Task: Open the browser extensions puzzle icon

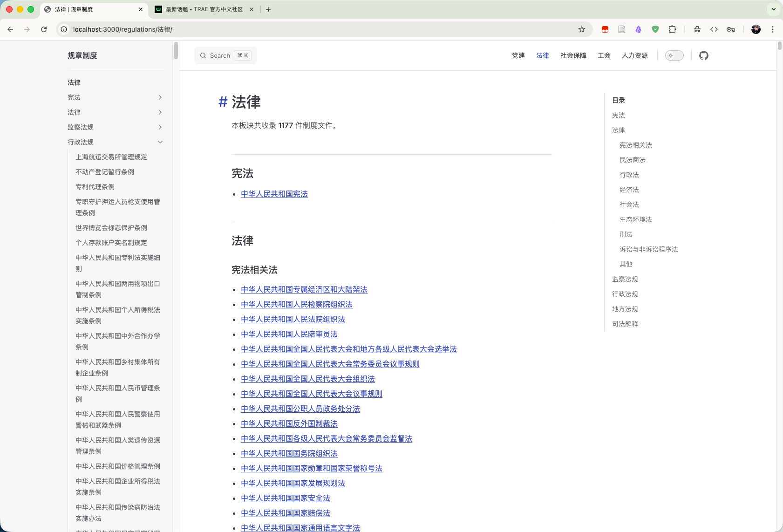Action: click(672, 29)
